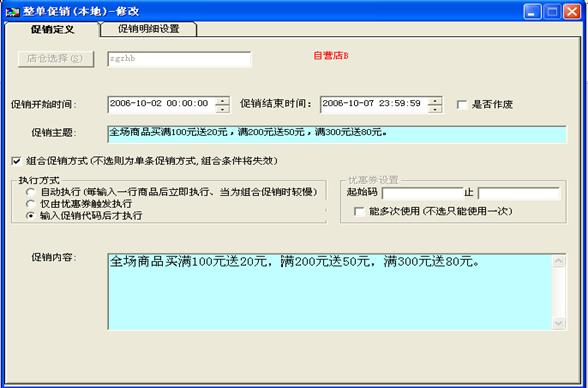Image resolution: width=588 pixels, height=388 pixels.
Task: Increase promotion start time with up arrow
Action: click(x=223, y=101)
